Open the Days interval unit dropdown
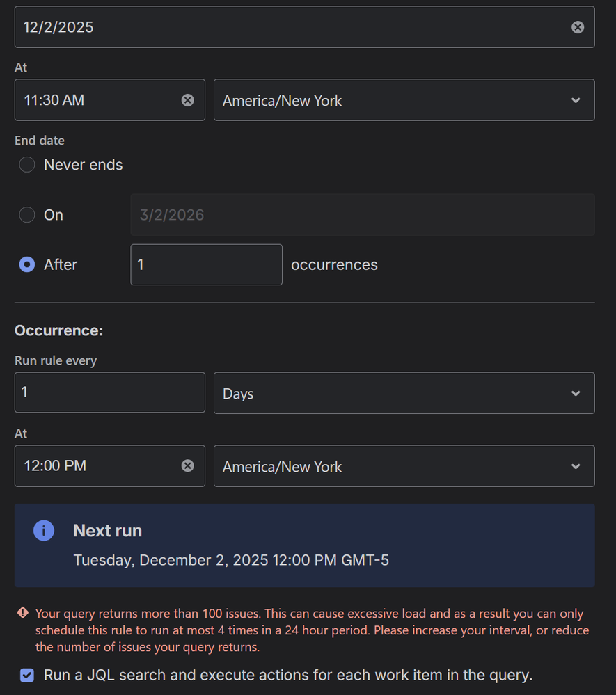Viewport: 616px width, 695px height. point(404,392)
